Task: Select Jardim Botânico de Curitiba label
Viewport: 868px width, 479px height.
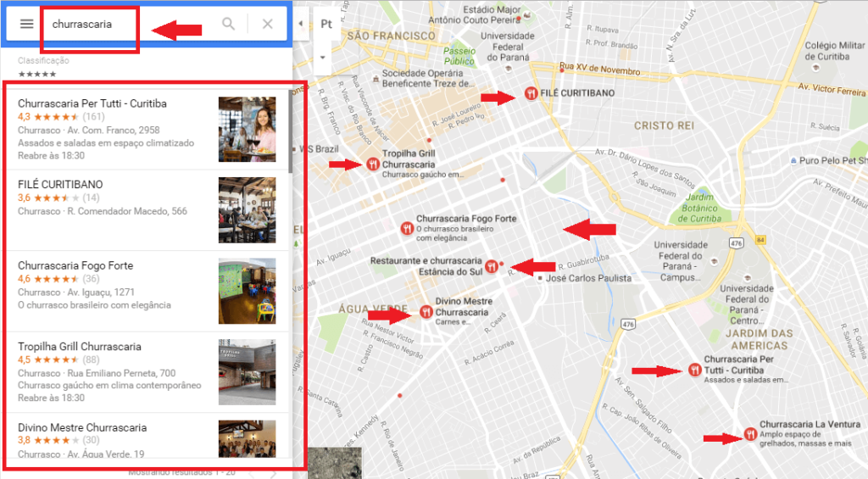Action: pyautogui.click(x=699, y=208)
